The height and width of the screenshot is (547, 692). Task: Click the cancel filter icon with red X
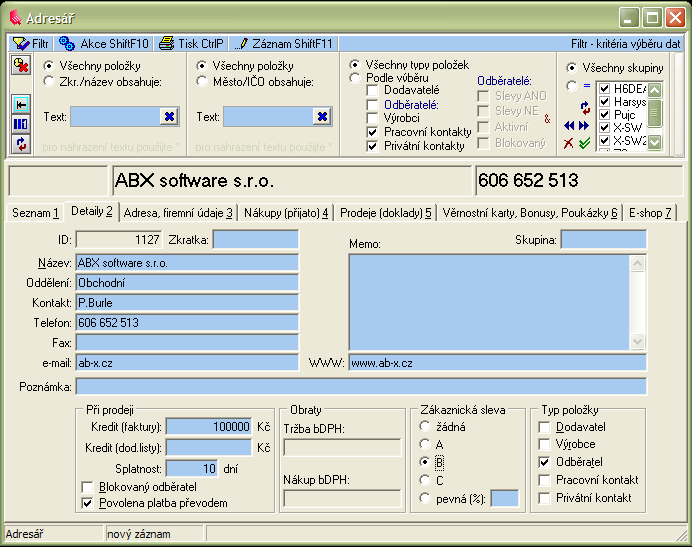(21, 65)
